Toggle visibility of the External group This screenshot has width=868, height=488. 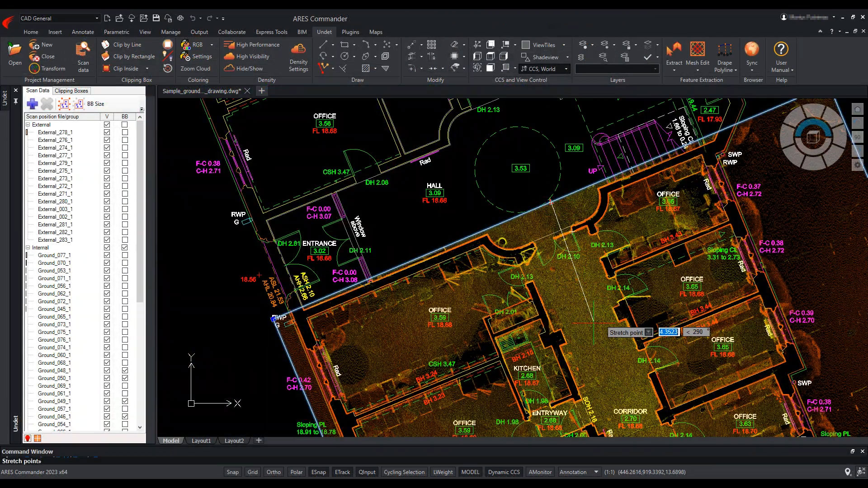[x=107, y=125]
